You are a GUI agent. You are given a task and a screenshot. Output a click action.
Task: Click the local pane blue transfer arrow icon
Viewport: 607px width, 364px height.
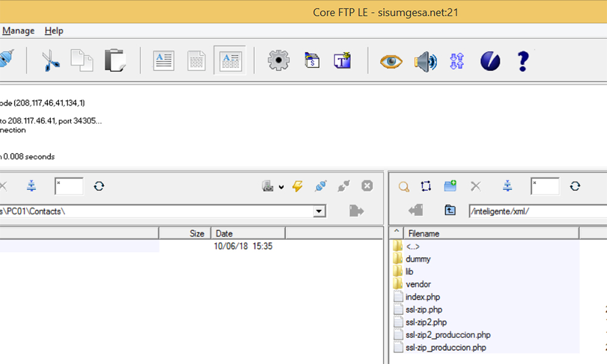[32, 186]
